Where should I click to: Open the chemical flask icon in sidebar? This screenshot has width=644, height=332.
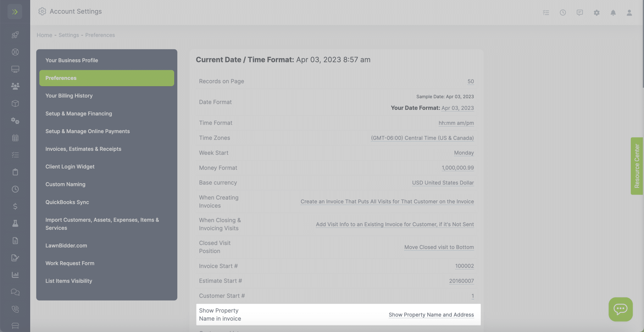(15, 223)
